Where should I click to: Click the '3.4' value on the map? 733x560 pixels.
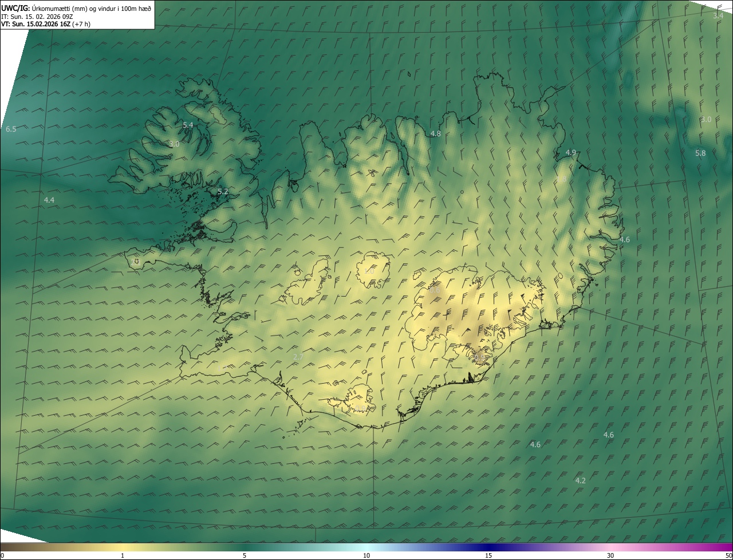click(x=718, y=15)
